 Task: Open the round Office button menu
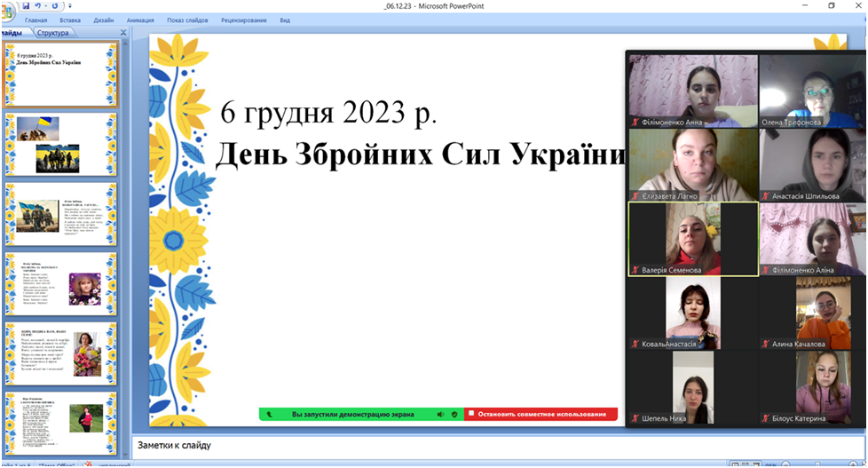pyautogui.click(x=8, y=9)
